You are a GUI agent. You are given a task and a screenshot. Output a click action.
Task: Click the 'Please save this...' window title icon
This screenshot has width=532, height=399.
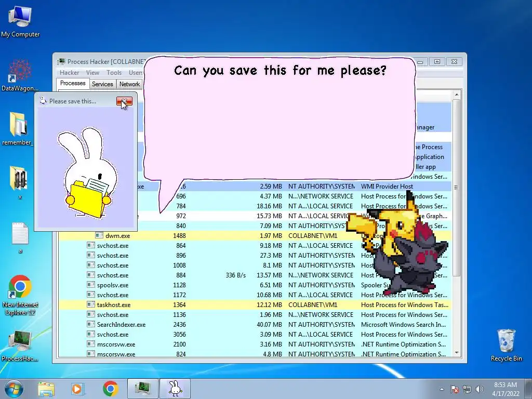click(x=43, y=101)
